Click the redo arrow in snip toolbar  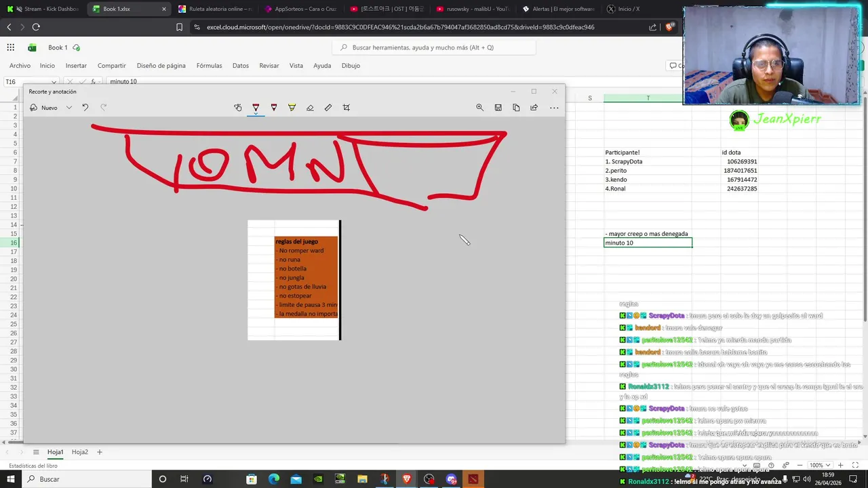pos(104,108)
